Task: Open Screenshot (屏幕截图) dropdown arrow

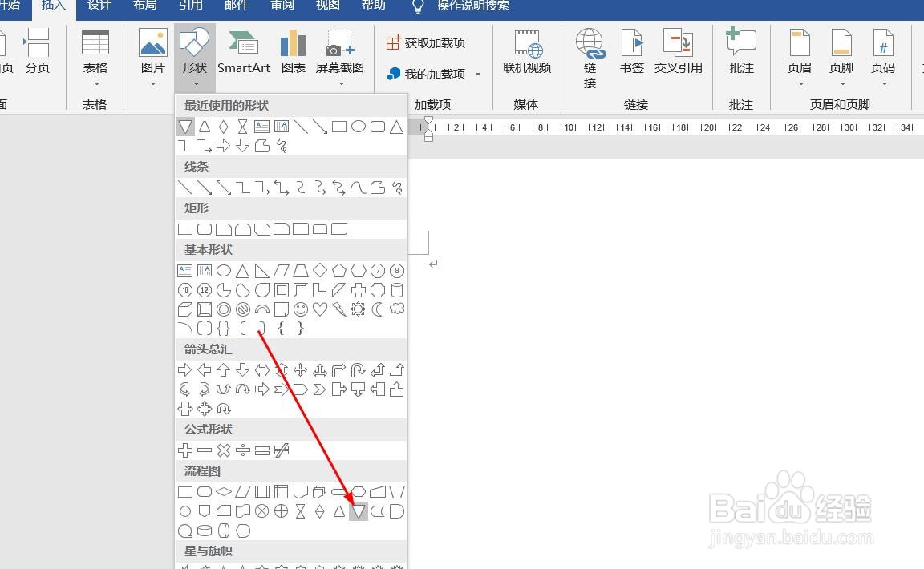Action: (x=341, y=84)
